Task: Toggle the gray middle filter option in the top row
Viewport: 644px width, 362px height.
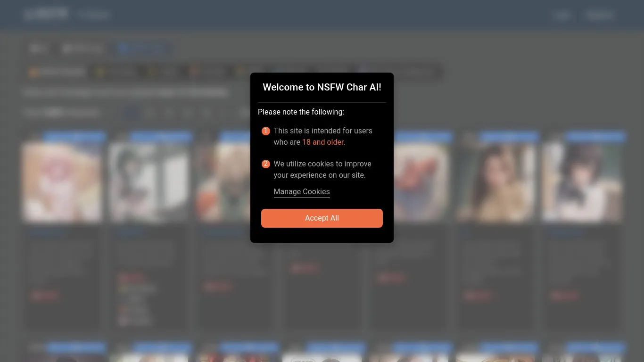Action: click(x=83, y=49)
